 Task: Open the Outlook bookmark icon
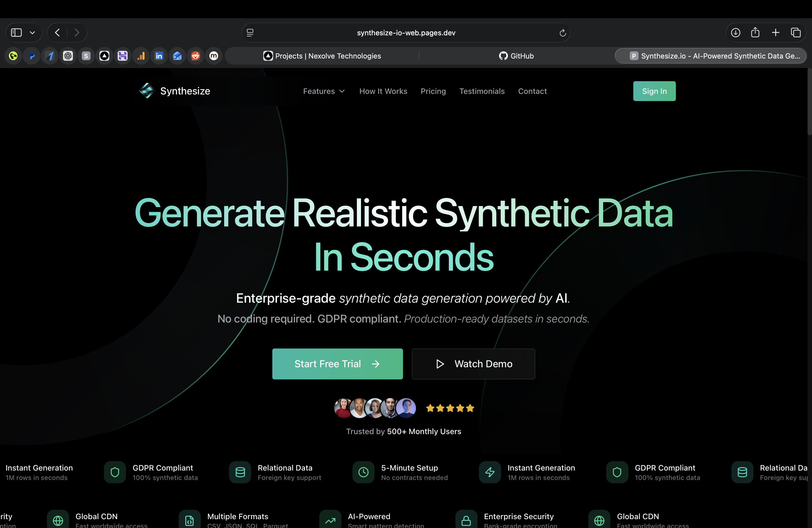click(x=177, y=56)
